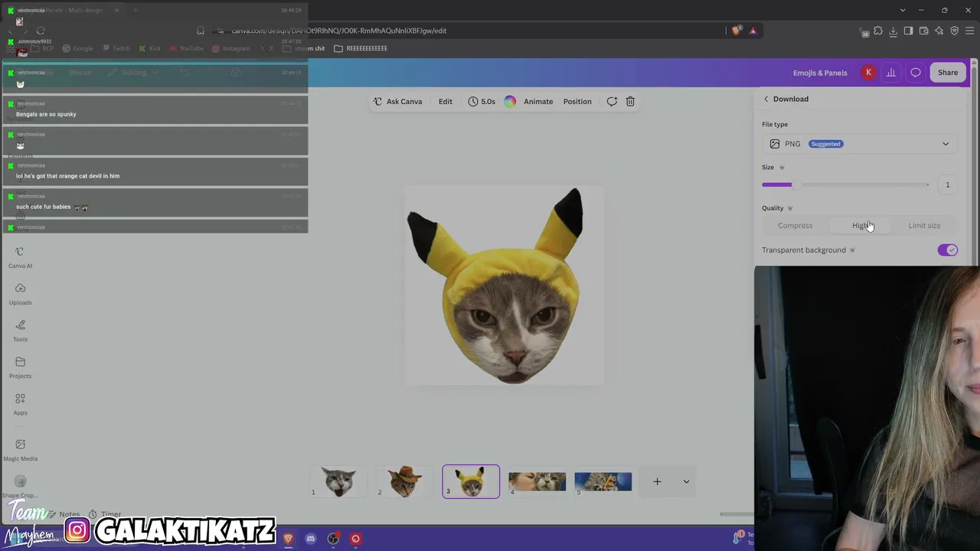Open the Notes button
Viewport: 980px width, 551px height.
(x=63, y=514)
